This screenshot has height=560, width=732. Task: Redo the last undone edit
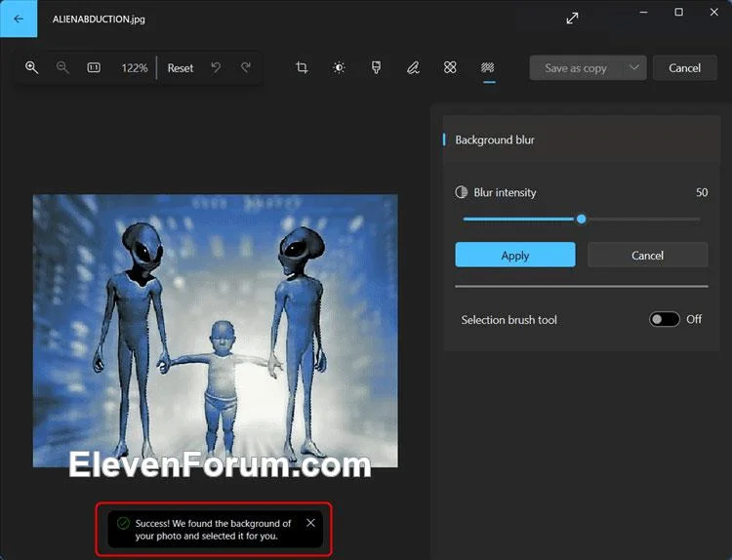click(x=246, y=67)
